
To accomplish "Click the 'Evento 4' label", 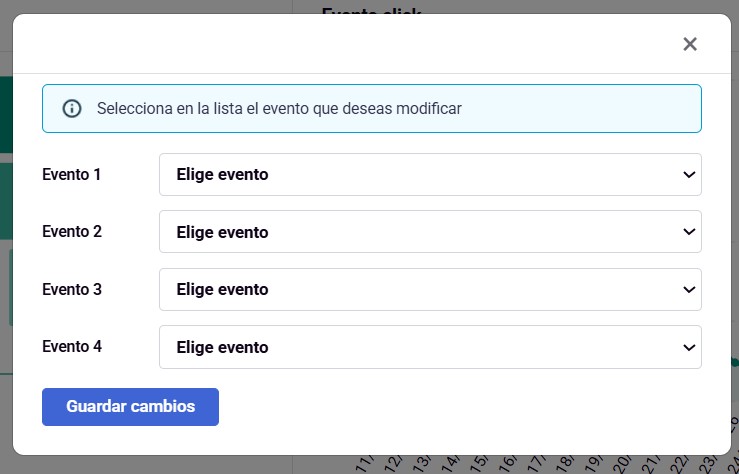I will 72,346.
